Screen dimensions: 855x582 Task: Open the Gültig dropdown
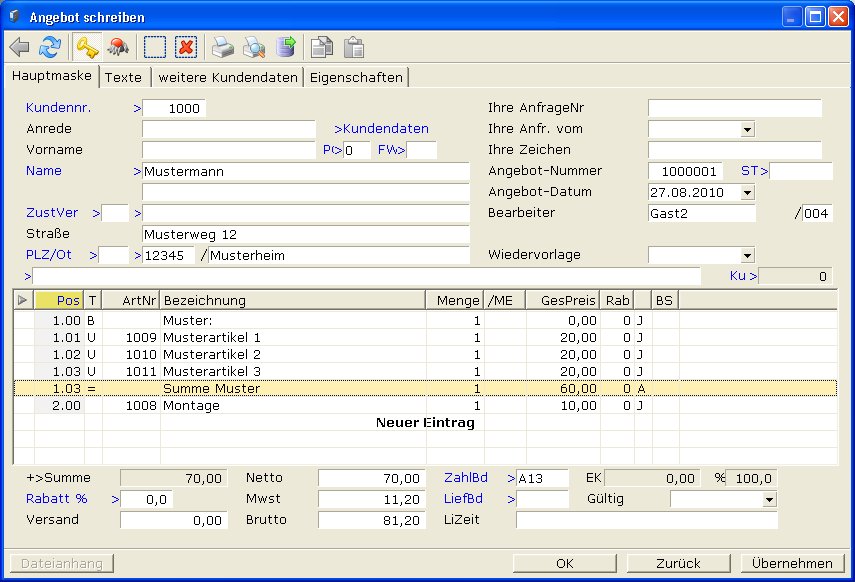click(x=768, y=499)
